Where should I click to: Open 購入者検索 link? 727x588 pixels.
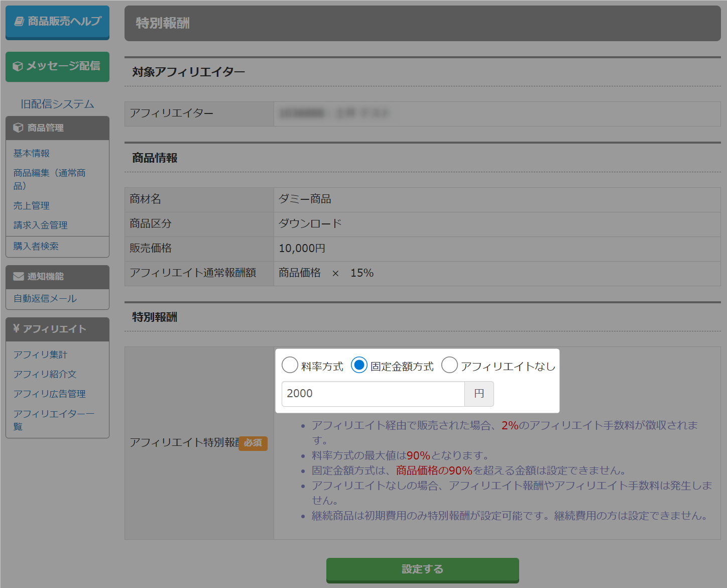(x=36, y=246)
